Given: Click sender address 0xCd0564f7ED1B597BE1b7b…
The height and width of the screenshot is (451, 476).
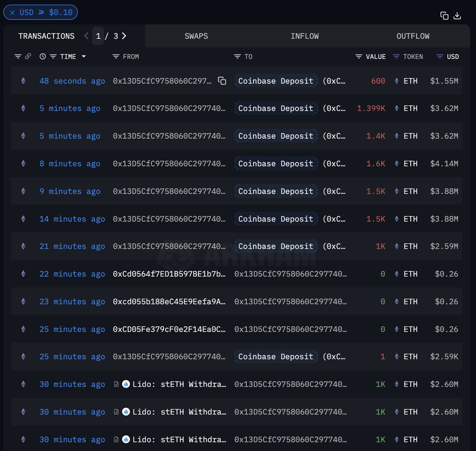Looking at the screenshot, I should (x=169, y=274).
